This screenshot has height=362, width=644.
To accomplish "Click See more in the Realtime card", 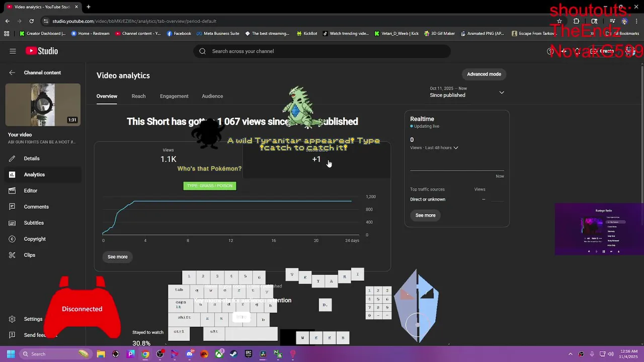I will (425, 215).
